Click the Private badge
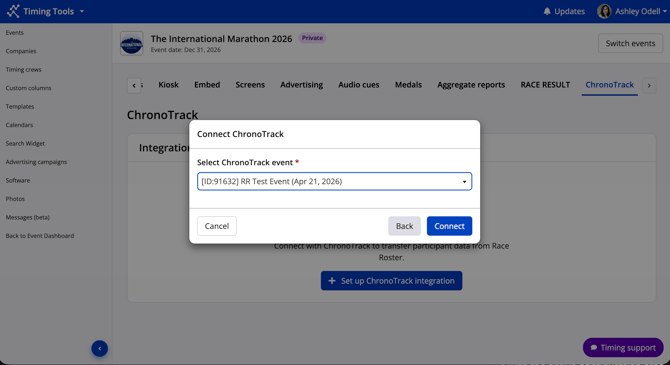Screen dimensions: 670x365 point(312,38)
